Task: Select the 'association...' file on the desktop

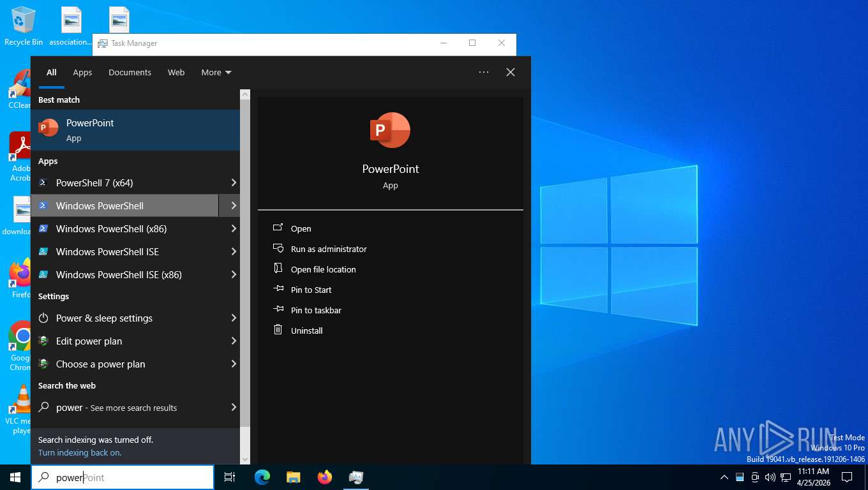Action: 71,26
